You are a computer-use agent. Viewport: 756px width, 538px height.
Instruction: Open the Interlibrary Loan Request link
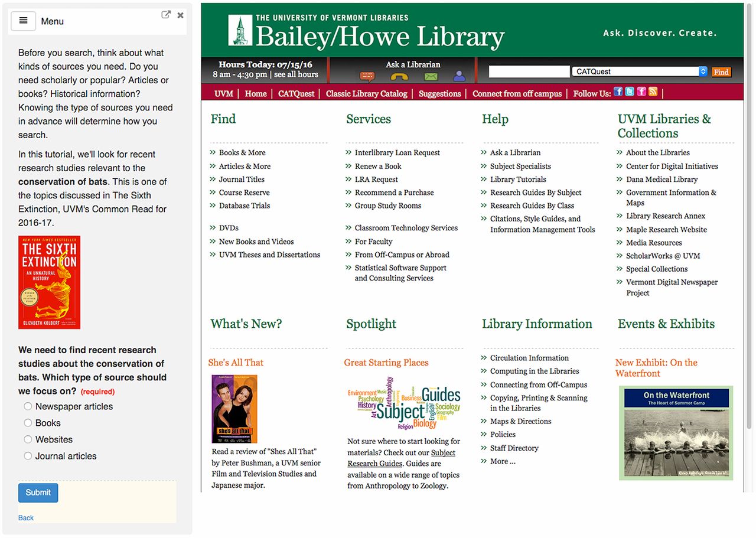coord(397,152)
